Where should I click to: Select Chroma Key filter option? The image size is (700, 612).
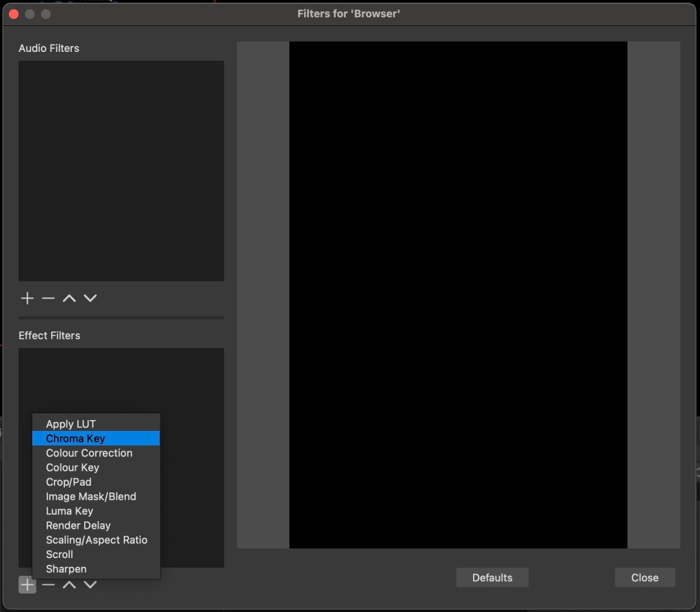75,439
